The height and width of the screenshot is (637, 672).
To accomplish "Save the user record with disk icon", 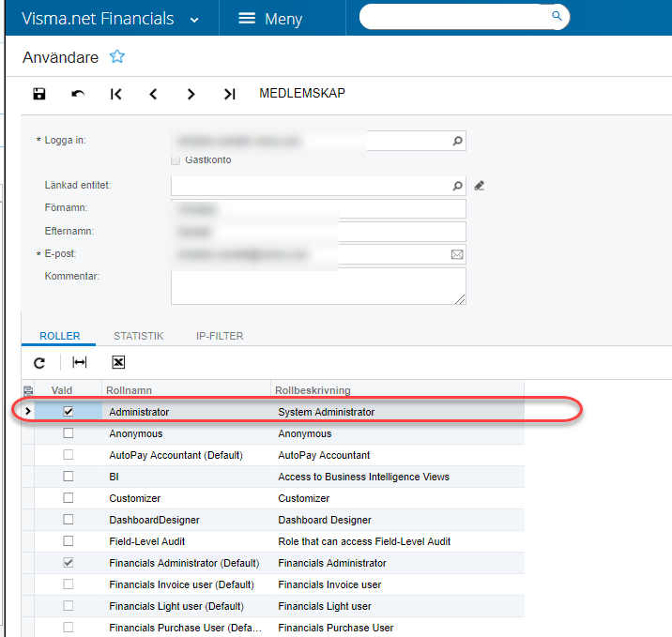I will tap(39, 94).
